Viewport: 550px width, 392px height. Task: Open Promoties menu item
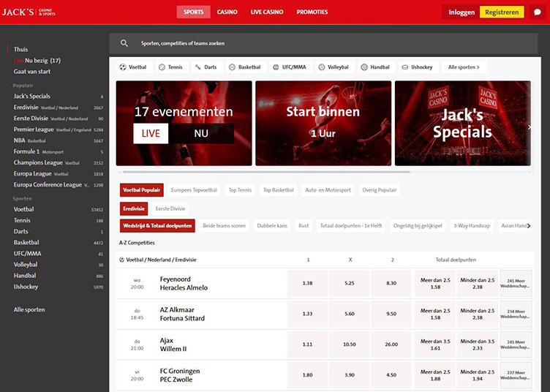[x=312, y=12]
